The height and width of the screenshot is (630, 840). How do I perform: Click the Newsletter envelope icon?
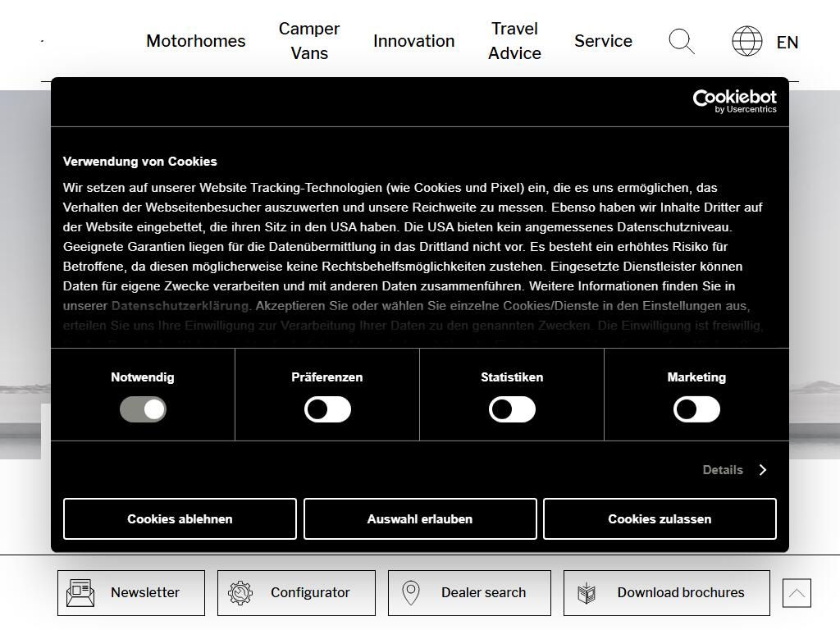tap(80, 593)
